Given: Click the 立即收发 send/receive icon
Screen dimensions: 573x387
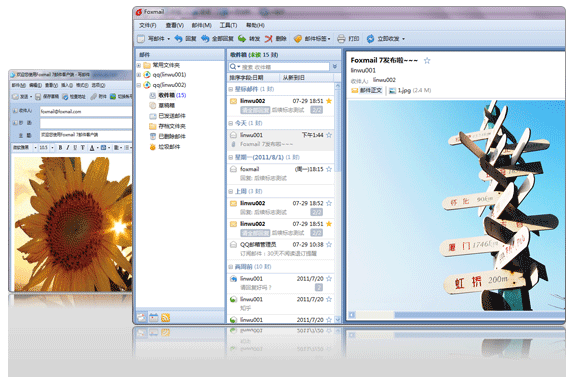Looking at the screenshot, I should (371, 38).
